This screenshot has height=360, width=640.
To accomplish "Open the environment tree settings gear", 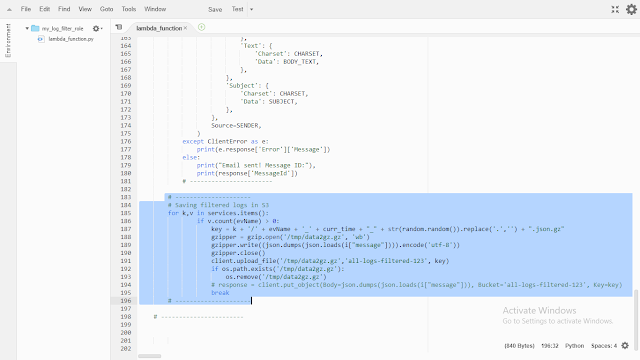I will click(x=97, y=28).
